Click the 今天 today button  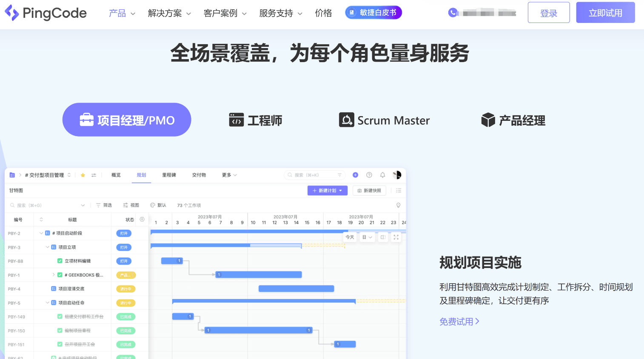(x=350, y=237)
